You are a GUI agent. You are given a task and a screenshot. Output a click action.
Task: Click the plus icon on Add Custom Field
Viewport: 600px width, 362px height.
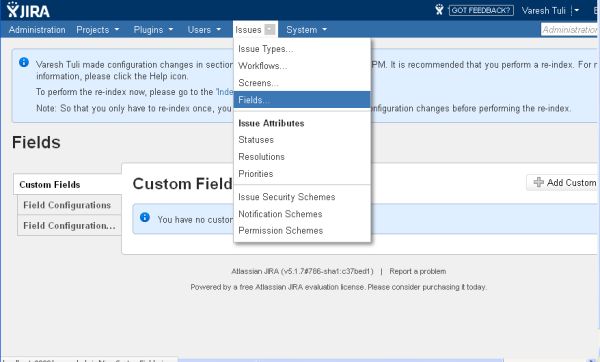click(x=538, y=182)
